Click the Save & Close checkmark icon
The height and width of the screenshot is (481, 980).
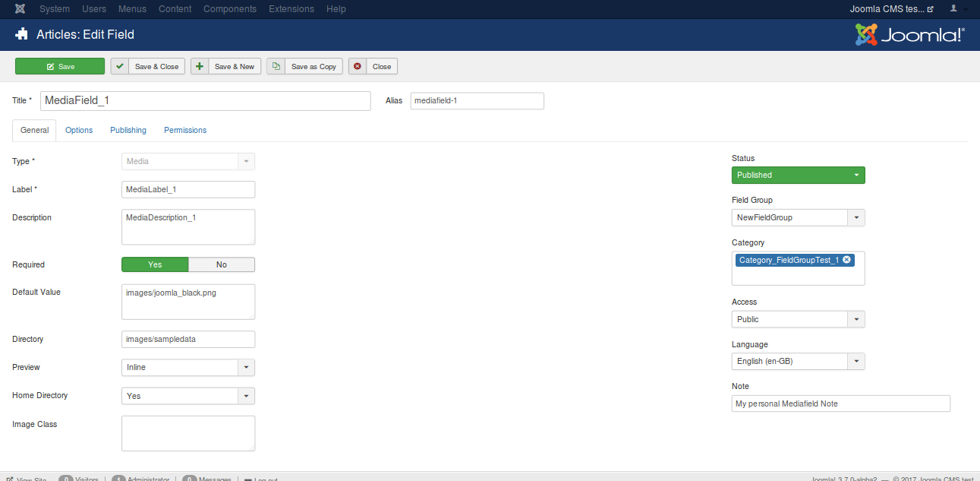(x=120, y=67)
